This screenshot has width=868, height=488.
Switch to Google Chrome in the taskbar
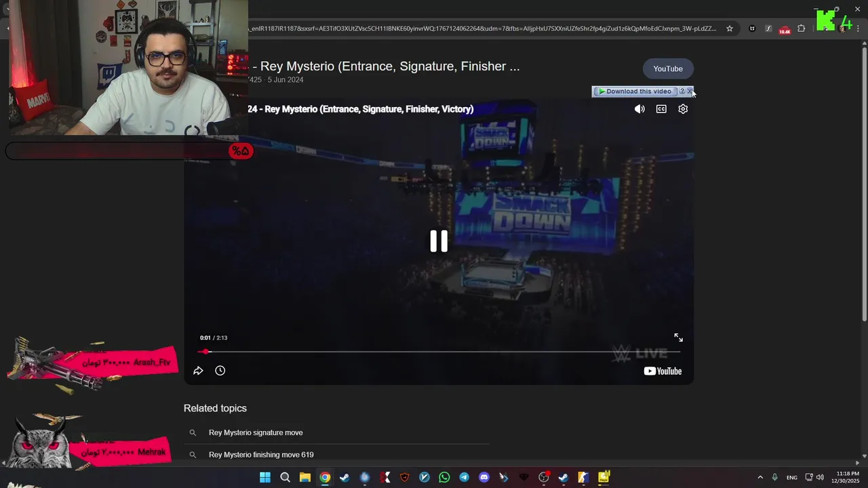pos(325,477)
